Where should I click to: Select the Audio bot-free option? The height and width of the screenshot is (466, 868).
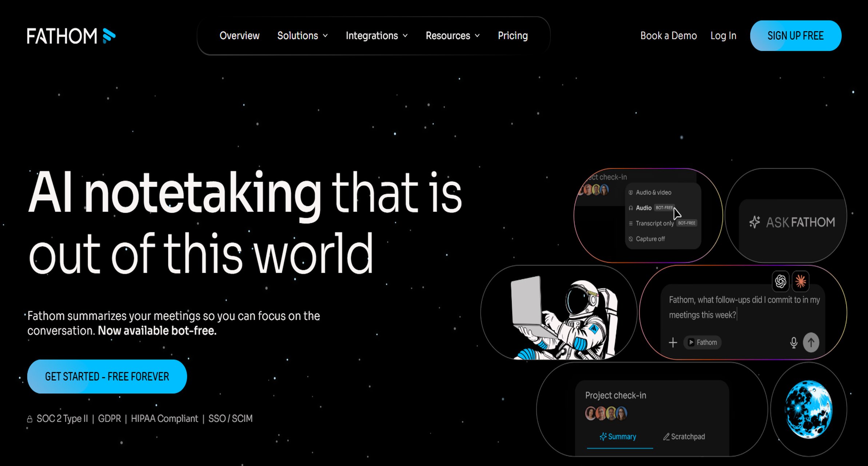click(x=651, y=208)
